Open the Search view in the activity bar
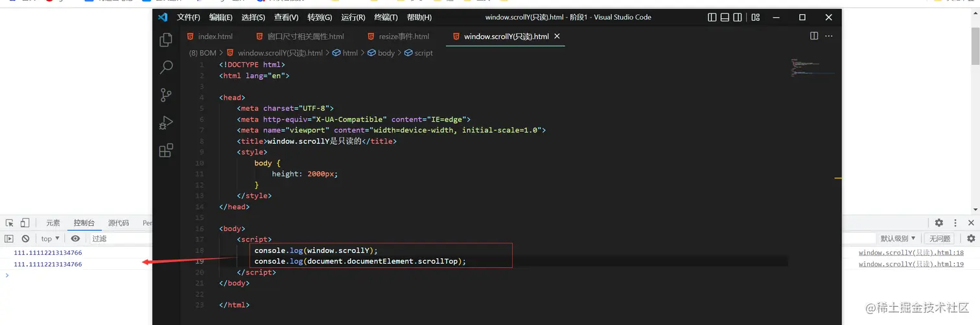The image size is (980, 325). [166, 67]
